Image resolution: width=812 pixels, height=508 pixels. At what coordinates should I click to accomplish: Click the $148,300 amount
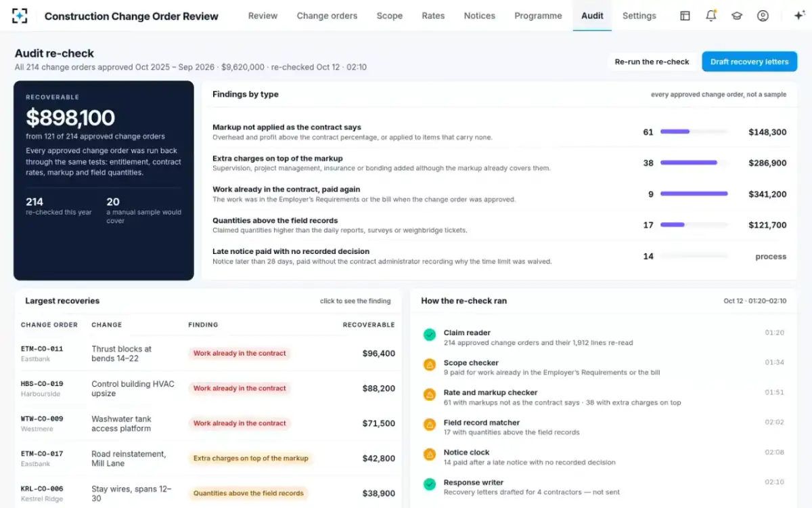click(x=767, y=132)
